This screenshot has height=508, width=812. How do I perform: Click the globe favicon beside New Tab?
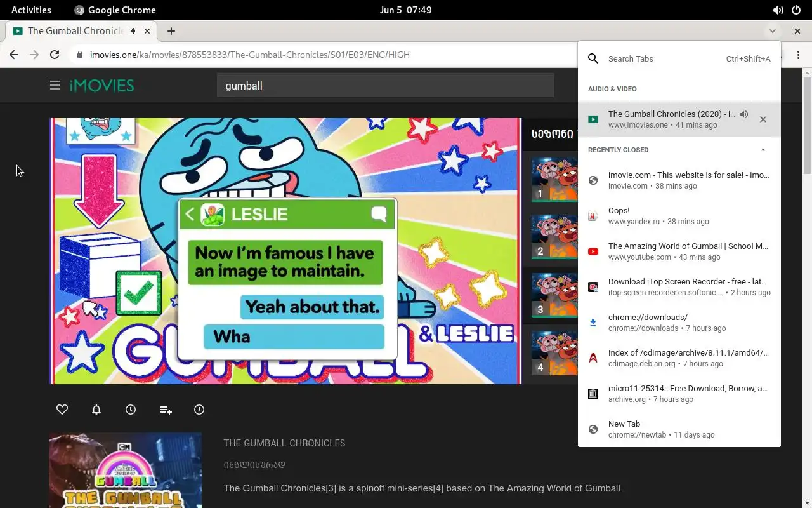coord(593,429)
